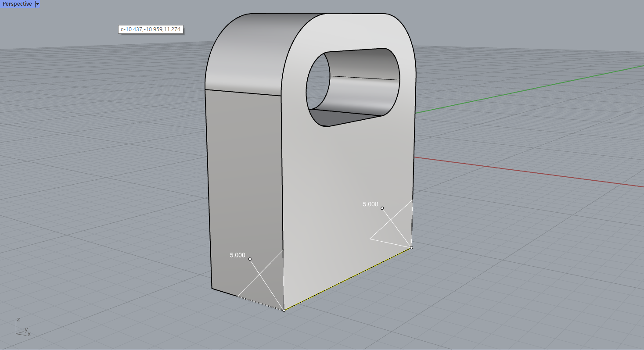The image size is (644, 350).
Task: Click the yellow highlighted bottom edge of the solid
Action: 348,279
